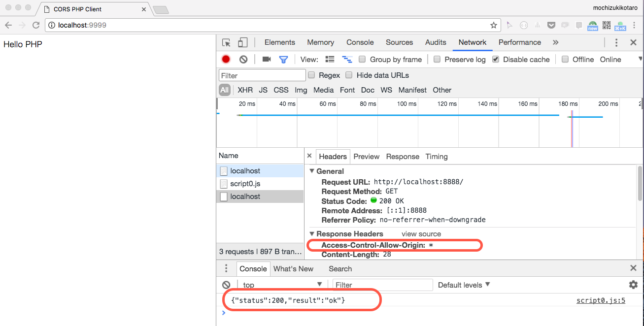Screen dimensions: 644x326
Task: Open the Sources panel
Action: [x=399, y=42]
